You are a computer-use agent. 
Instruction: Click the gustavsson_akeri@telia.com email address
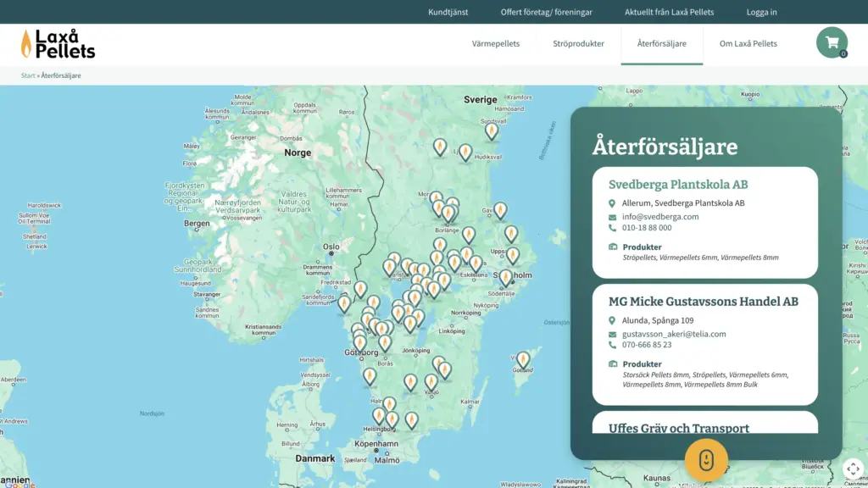(673, 334)
